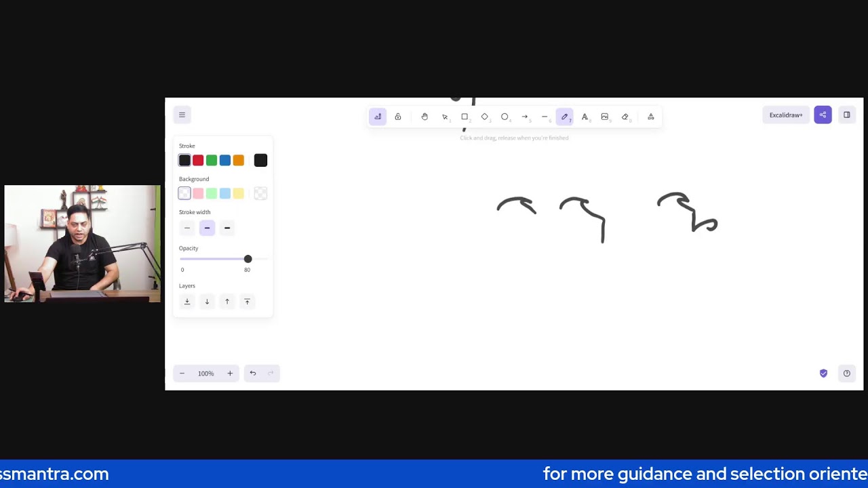868x488 pixels.
Task: Click the opacity slider handle
Action: tap(248, 259)
